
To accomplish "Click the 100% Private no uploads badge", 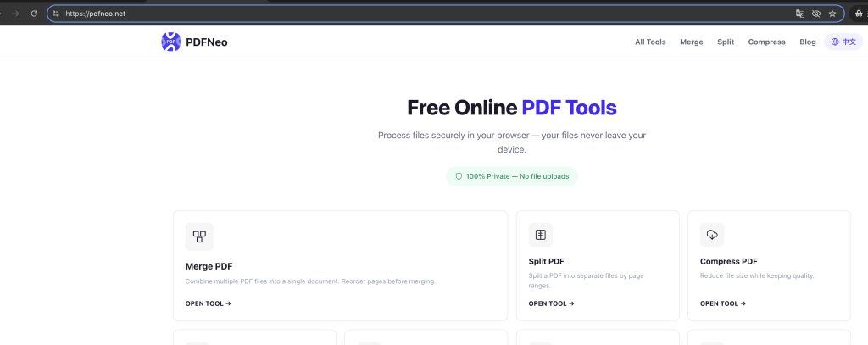I will point(512,176).
